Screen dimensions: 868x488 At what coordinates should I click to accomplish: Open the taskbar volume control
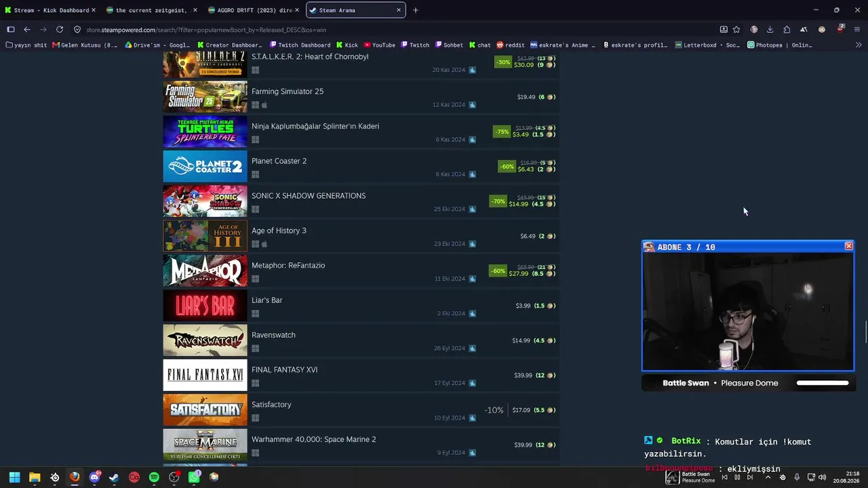823,477
